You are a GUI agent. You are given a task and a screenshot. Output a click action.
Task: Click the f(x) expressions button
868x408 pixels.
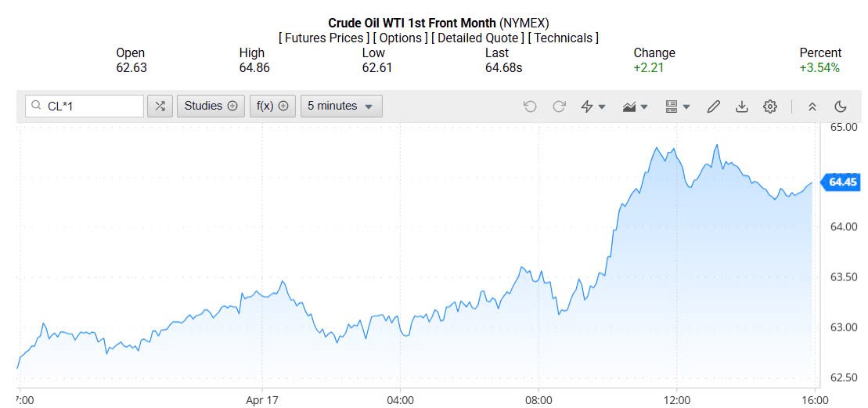point(272,107)
